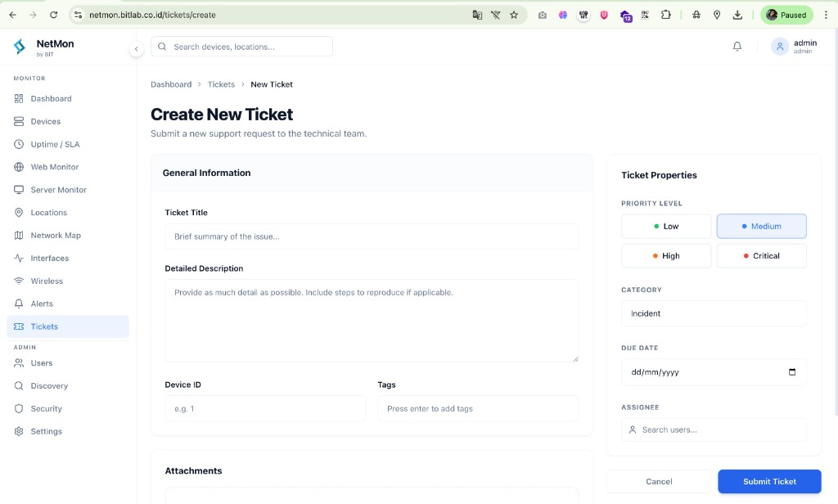Click the Submit Ticket button
Image resolution: width=838 pixels, height=504 pixels.
[768, 481]
